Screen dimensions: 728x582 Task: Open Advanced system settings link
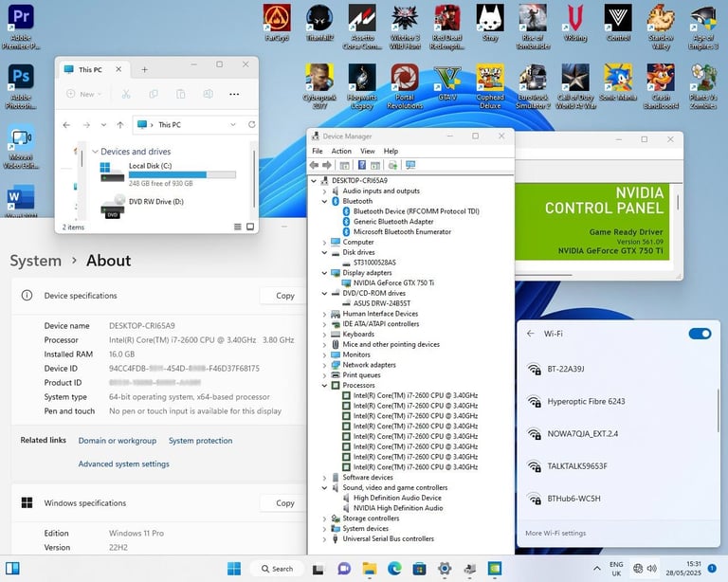[x=123, y=464]
